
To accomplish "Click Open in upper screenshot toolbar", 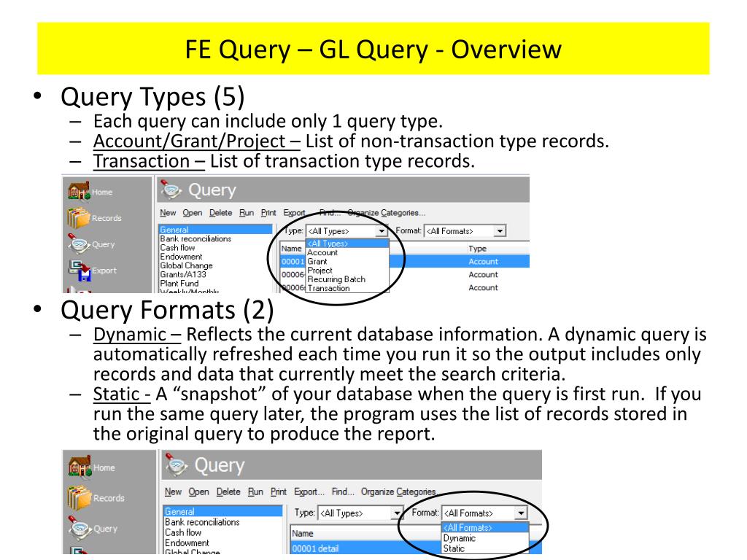I will [192, 213].
